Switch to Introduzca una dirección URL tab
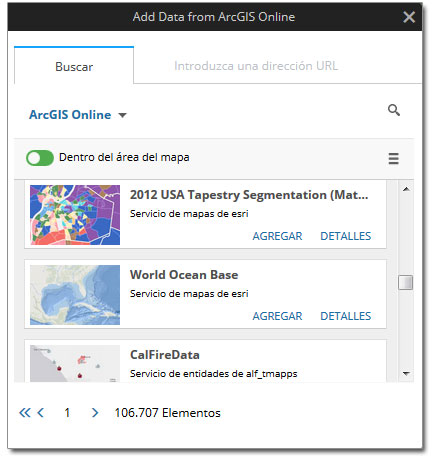Image resolution: width=437 pixels, height=460 pixels. pos(256,66)
